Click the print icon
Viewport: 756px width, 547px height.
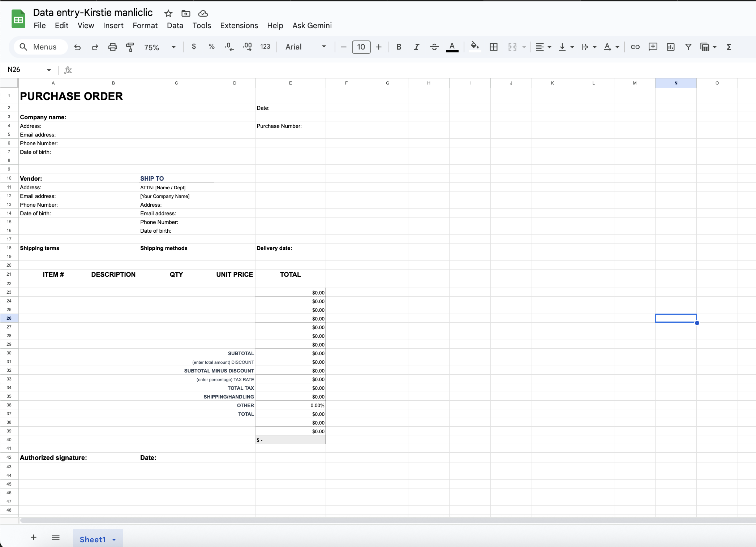pyautogui.click(x=112, y=47)
